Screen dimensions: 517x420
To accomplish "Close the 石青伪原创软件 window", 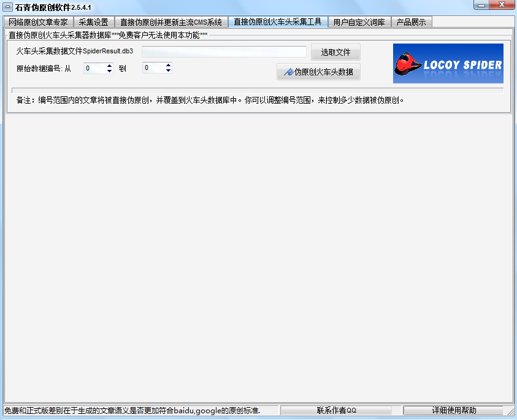I will pos(502,5).
